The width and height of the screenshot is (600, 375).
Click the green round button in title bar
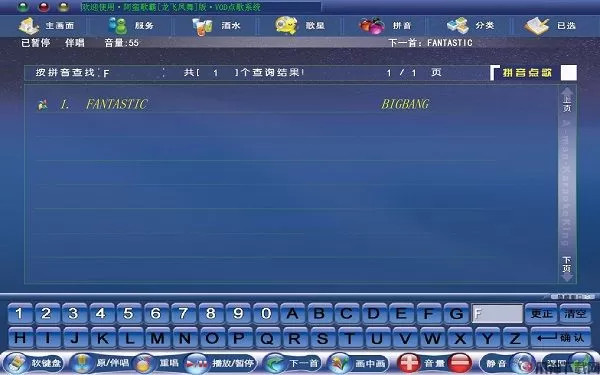[24, 7]
